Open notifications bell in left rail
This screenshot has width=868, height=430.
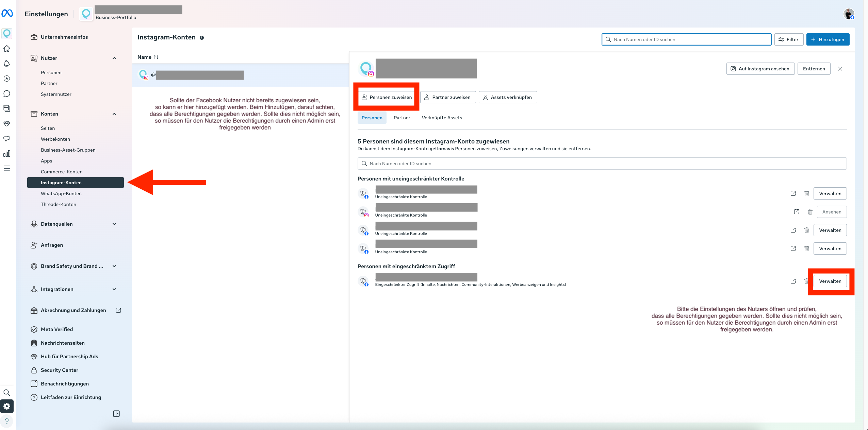[7, 64]
